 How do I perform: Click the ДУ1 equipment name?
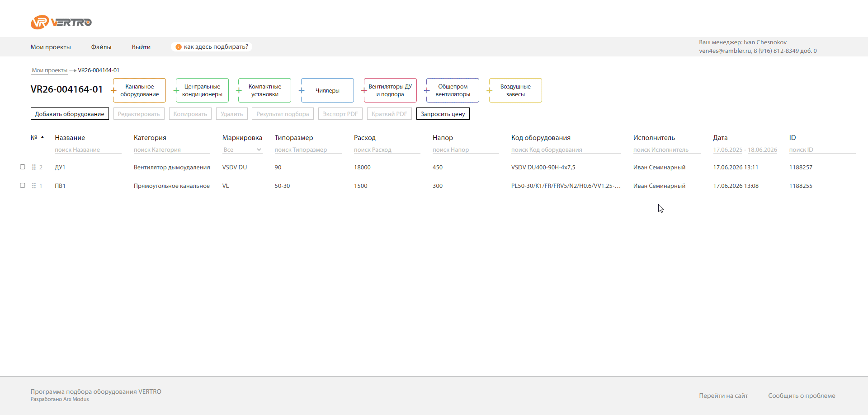(x=60, y=168)
